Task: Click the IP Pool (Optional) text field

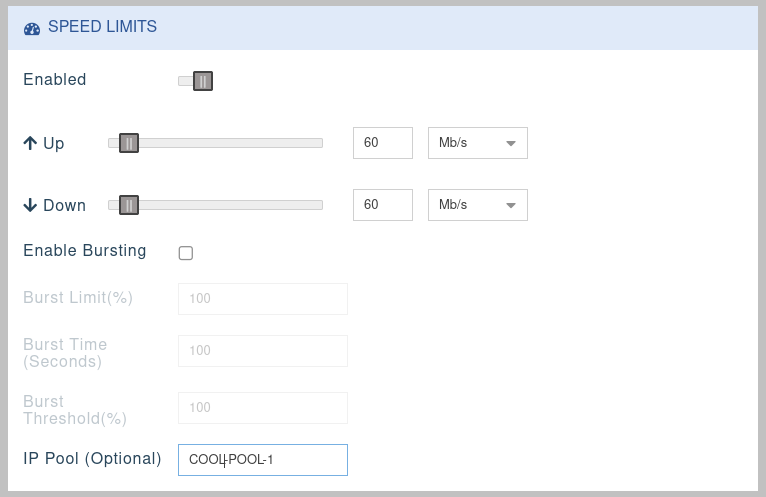Action: pyautogui.click(x=262, y=460)
